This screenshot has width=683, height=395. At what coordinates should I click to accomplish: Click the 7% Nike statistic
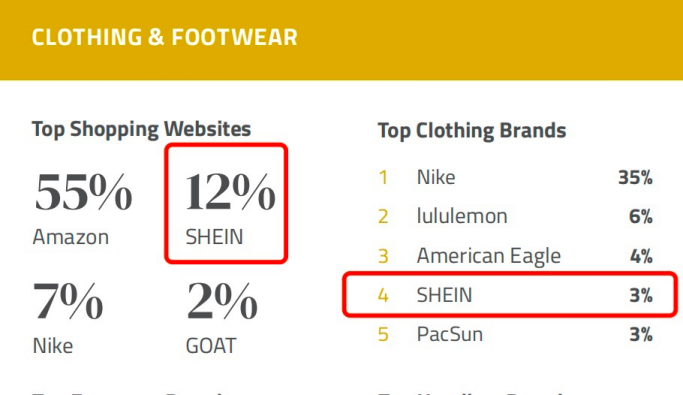coord(68,317)
